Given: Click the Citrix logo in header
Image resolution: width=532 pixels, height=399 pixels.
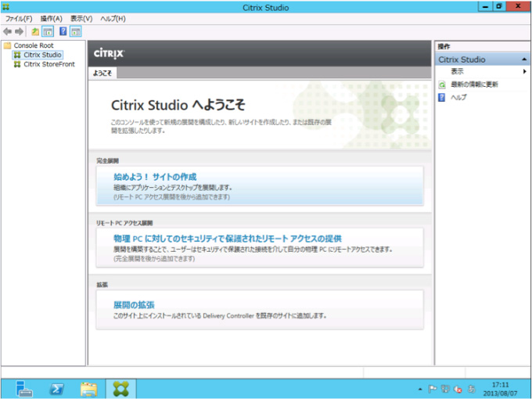Looking at the screenshot, I should 109,53.
